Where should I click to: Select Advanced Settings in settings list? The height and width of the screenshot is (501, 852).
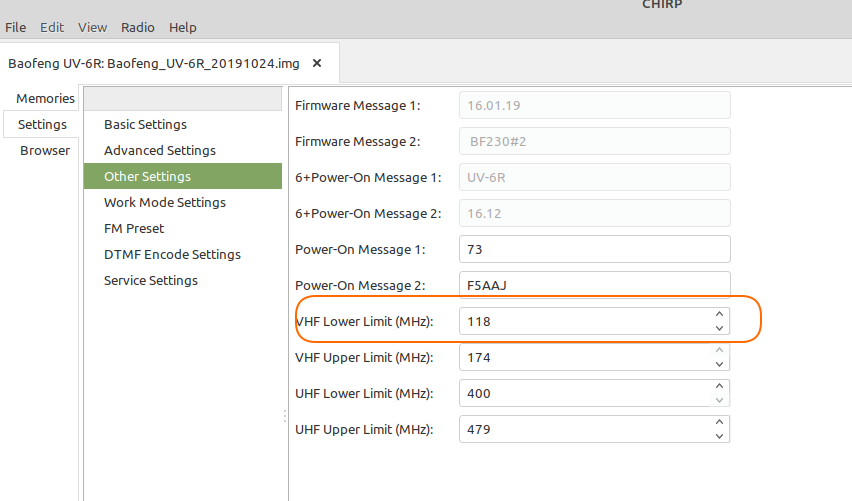(160, 151)
